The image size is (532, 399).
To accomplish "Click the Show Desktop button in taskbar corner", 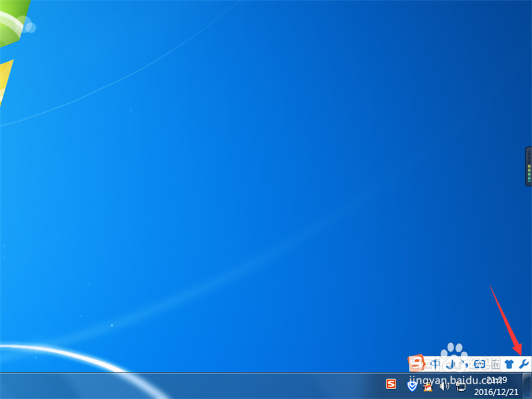I will 527,386.
